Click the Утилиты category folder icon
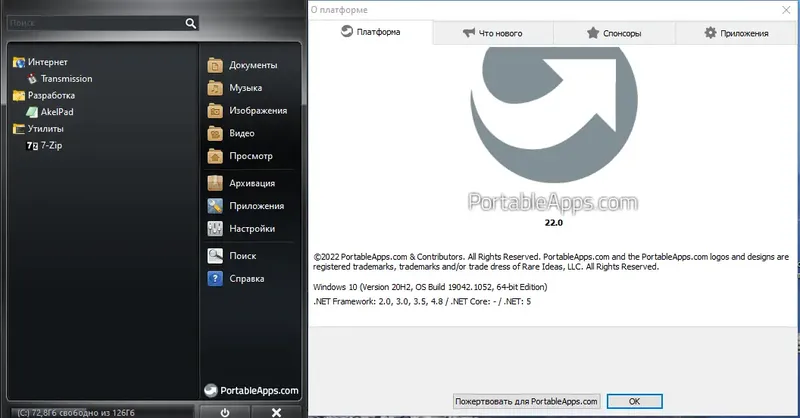Viewport: 800px width, 418px height. pyautogui.click(x=19, y=129)
